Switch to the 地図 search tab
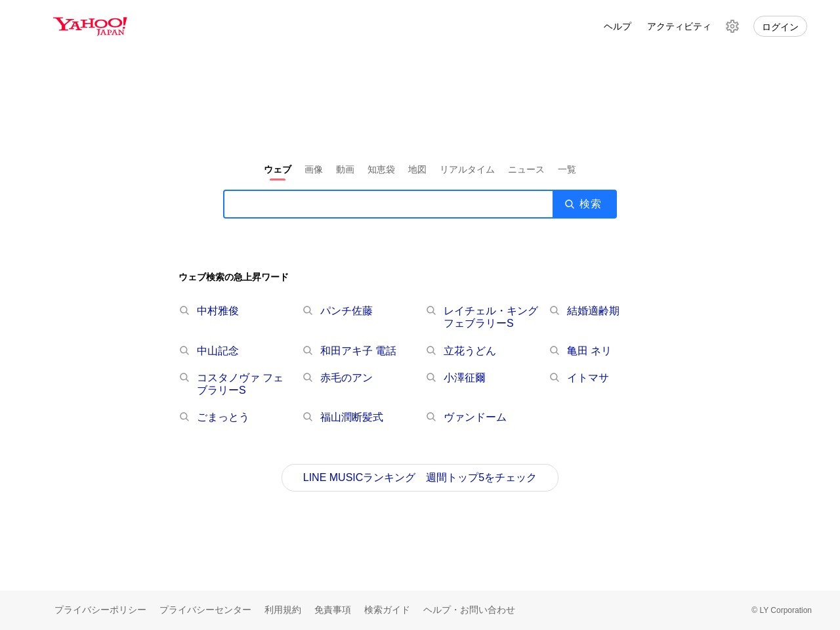 (417, 169)
